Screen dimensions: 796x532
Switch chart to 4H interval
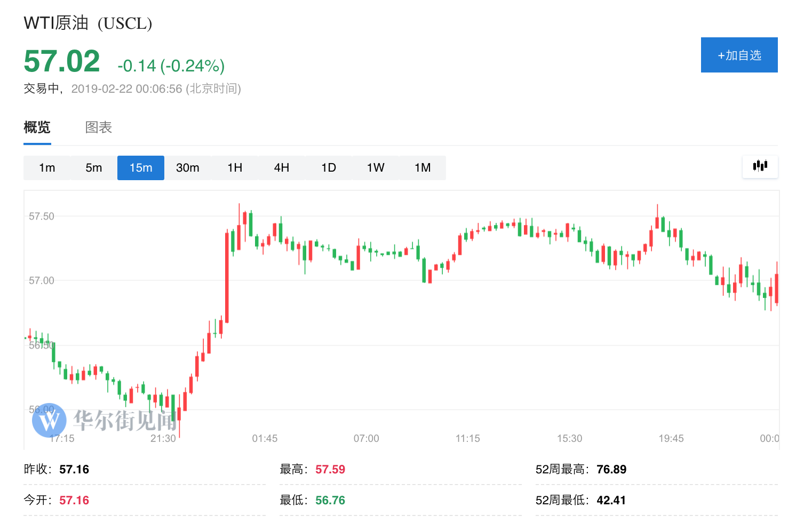tap(282, 168)
